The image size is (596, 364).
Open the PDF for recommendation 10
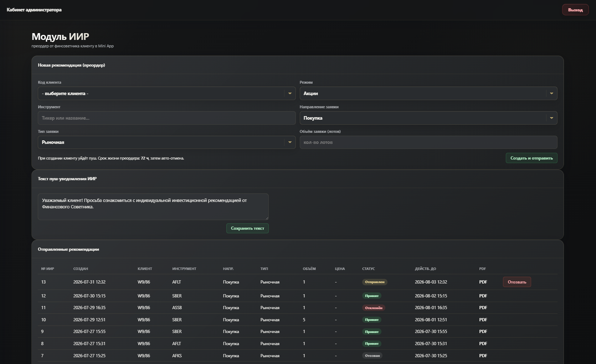coord(483,319)
